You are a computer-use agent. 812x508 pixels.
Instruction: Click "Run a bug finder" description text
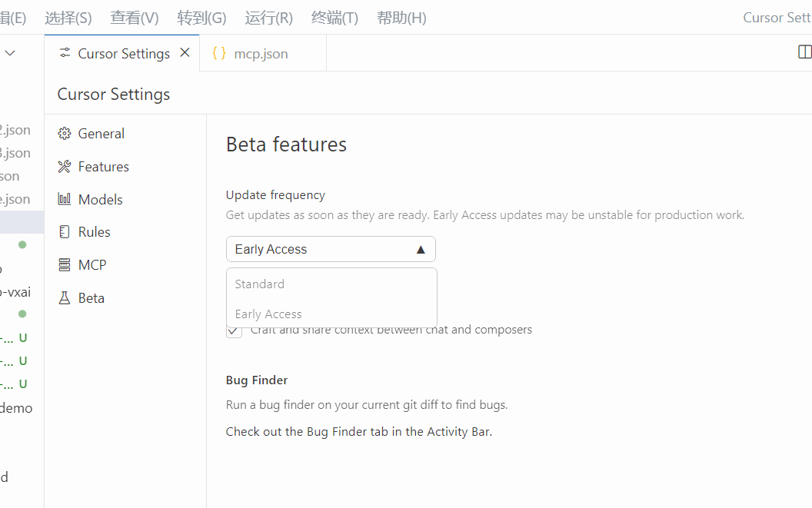coord(367,405)
